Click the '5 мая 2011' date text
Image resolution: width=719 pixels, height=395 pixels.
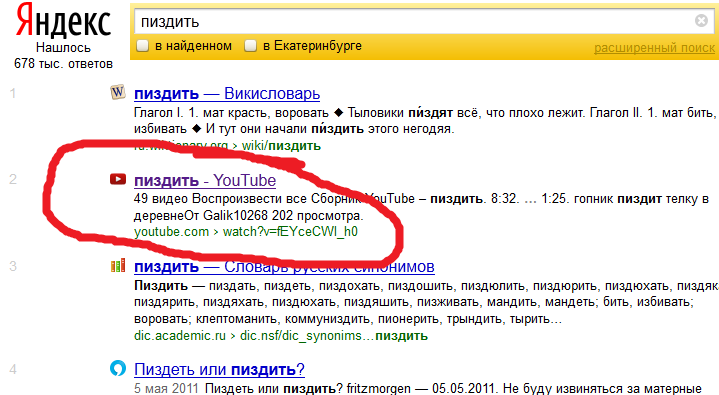[166, 389]
